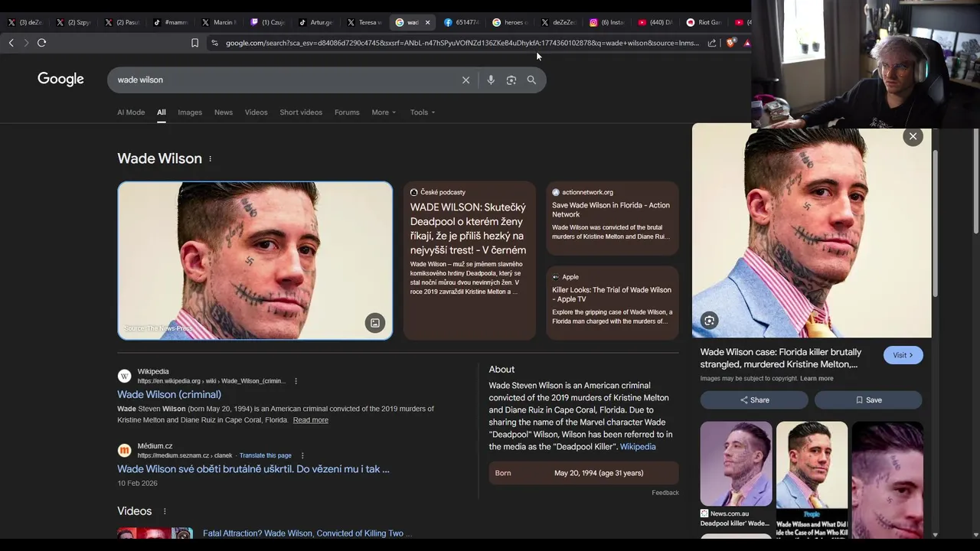Open the Médium.cz Wade Wilson article link

[x=253, y=469]
